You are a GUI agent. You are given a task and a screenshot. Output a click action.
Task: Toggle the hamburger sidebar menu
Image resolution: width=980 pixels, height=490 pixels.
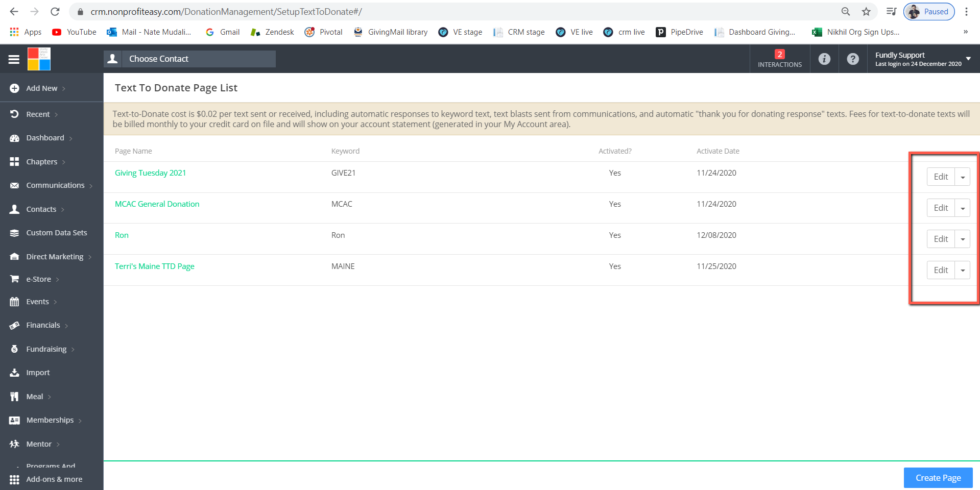tap(14, 59)
